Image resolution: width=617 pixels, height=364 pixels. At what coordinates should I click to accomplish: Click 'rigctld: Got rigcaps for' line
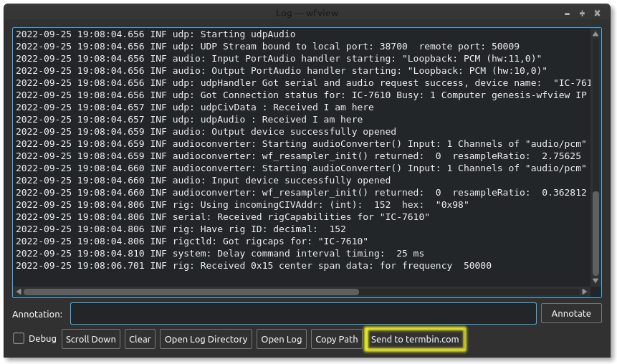192,241
